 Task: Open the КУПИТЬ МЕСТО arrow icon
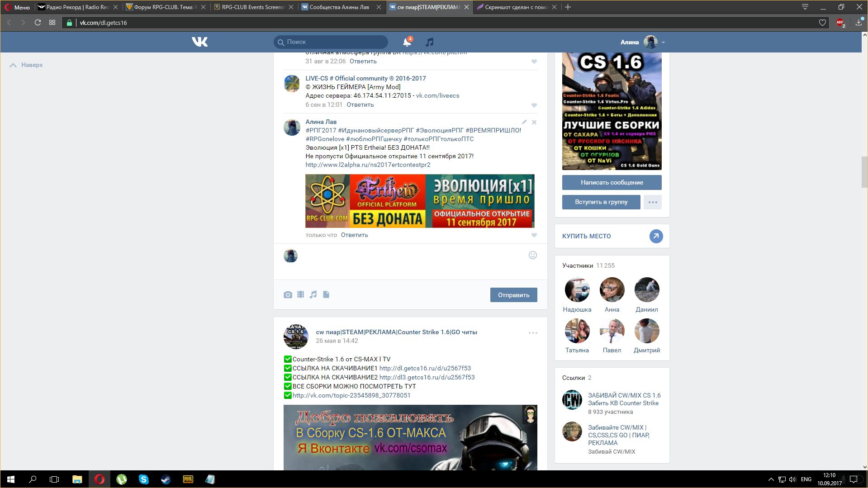656,236
